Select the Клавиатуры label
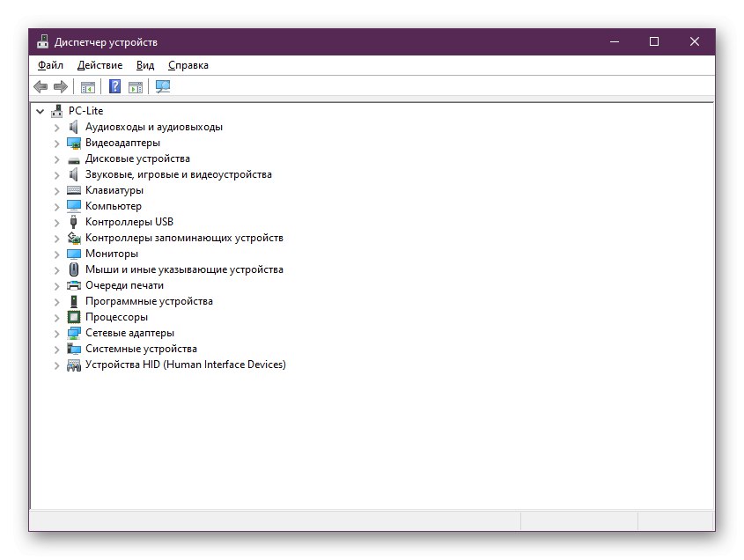 tap(114, 190)
